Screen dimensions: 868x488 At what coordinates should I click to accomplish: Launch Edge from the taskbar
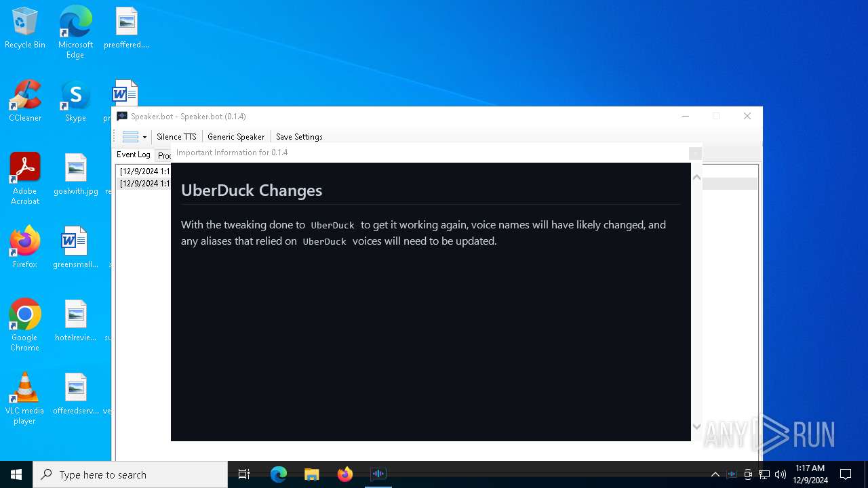point(279,474)
